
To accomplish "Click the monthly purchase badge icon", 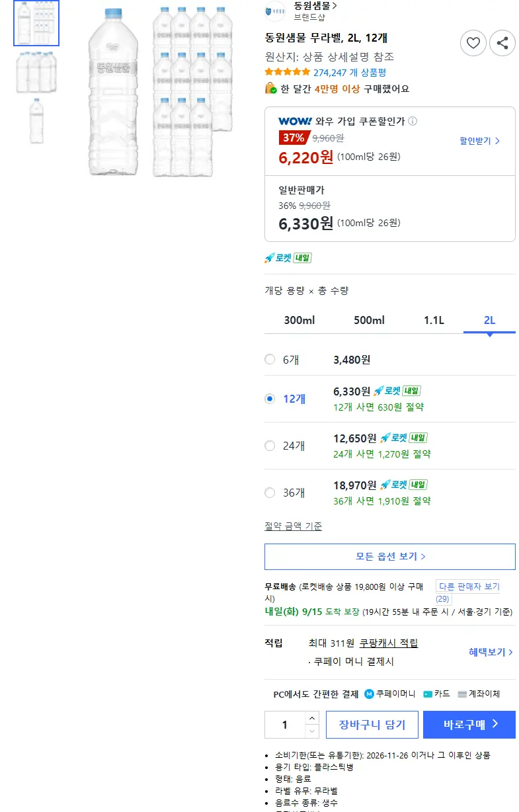I will click(270, 88).
